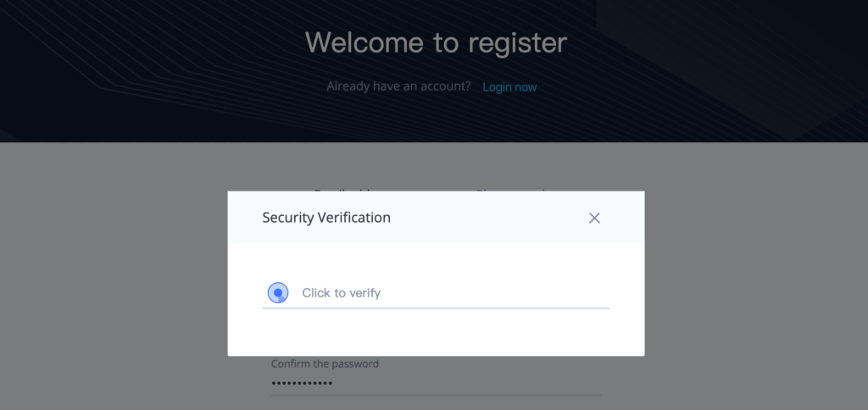Click the underline beneath the password dots

[x=436, y=395]
